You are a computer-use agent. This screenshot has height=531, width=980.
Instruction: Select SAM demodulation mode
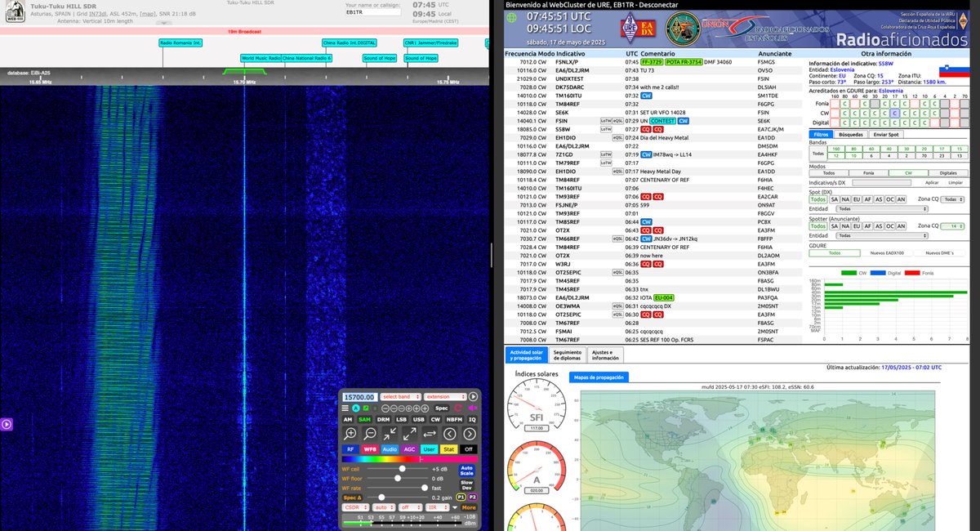coord(365,420)
